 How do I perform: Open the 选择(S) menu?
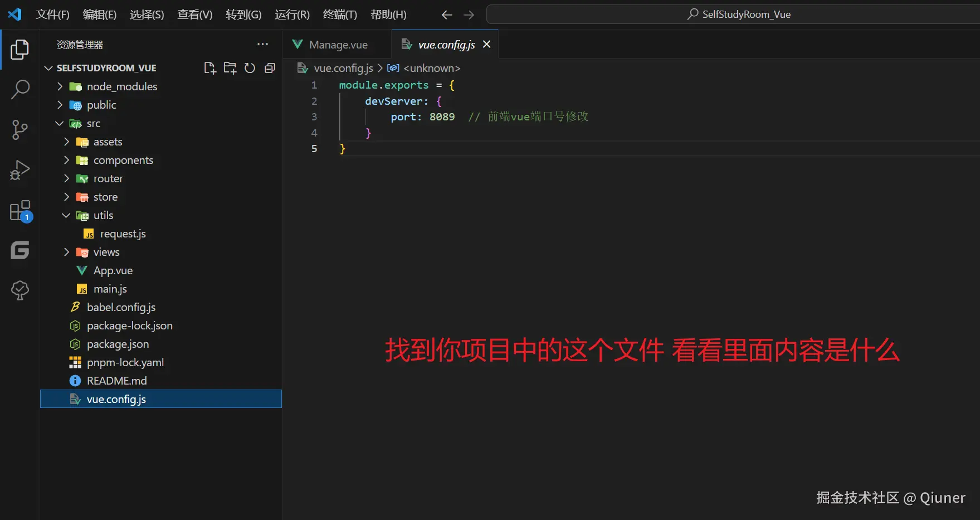[x=147, y=14]
